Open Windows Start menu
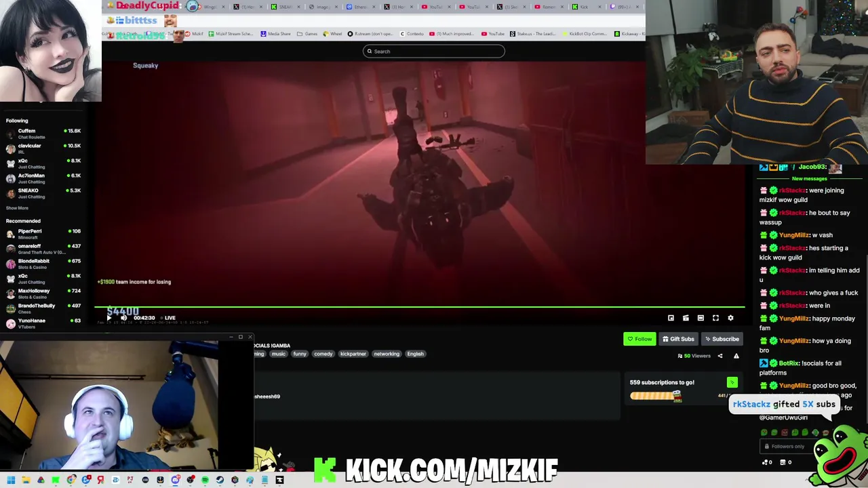 tap(11, 480)
